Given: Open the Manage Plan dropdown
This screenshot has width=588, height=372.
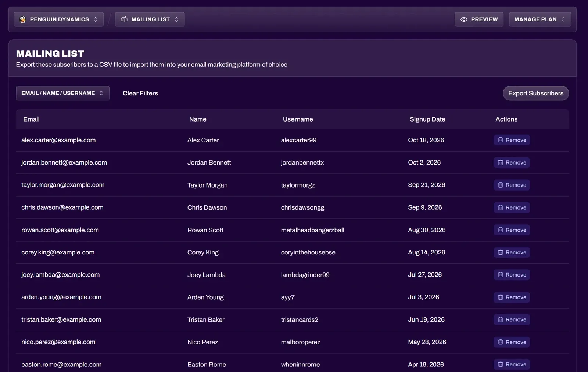Looking at the screenshot, I should tap(540, 19).
